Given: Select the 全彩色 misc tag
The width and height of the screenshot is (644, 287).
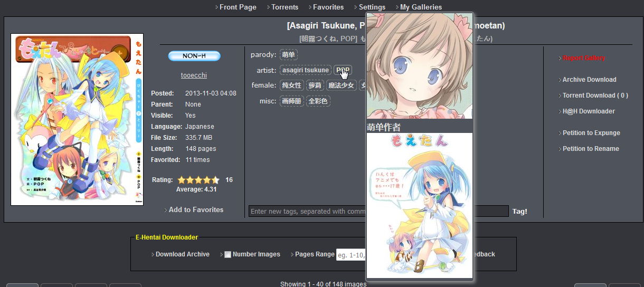Looking at the screenshot, I should [x=318, y=101].
